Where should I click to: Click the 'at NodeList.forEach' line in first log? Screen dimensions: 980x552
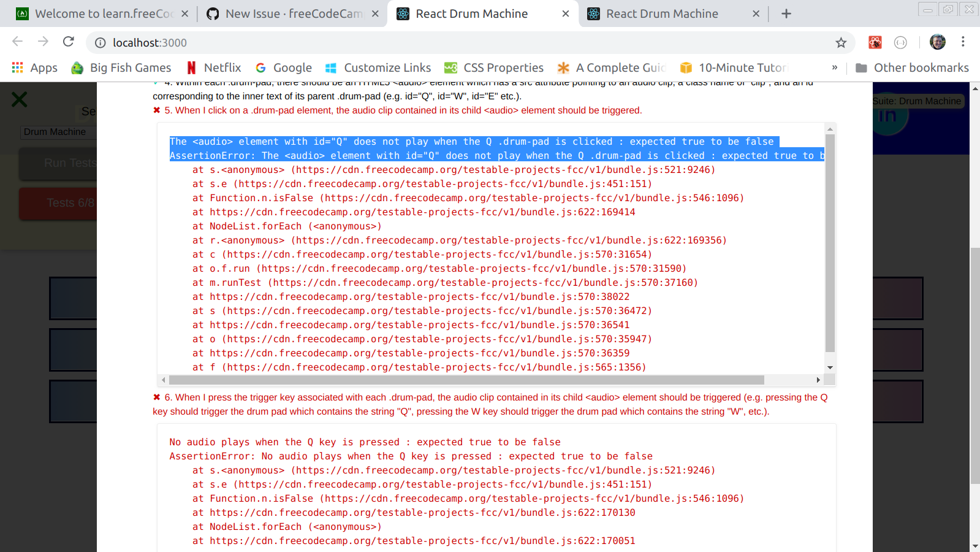coord(287,226)
